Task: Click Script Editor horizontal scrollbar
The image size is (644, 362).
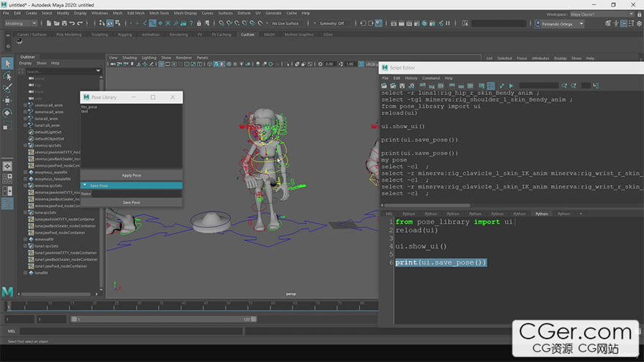Action: (x=427, y=205)
